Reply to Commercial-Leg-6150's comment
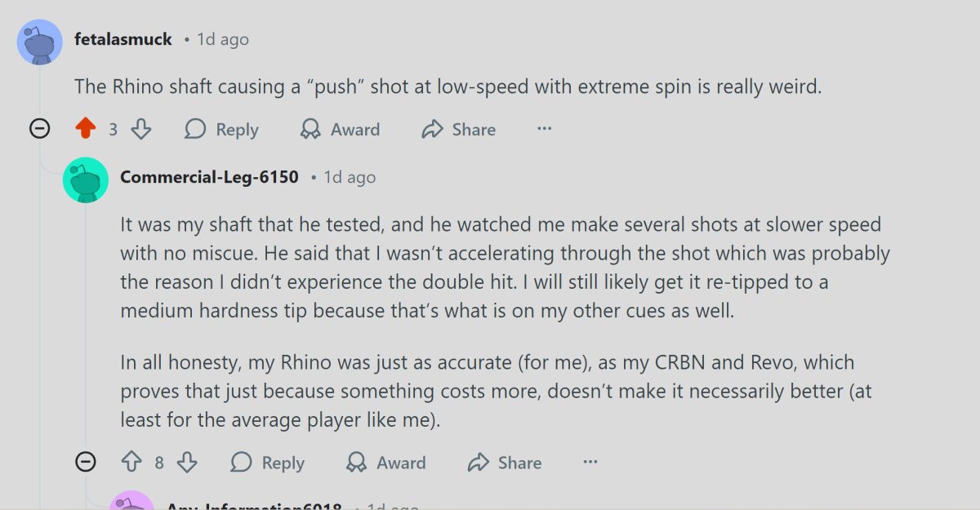 (267, 463)
